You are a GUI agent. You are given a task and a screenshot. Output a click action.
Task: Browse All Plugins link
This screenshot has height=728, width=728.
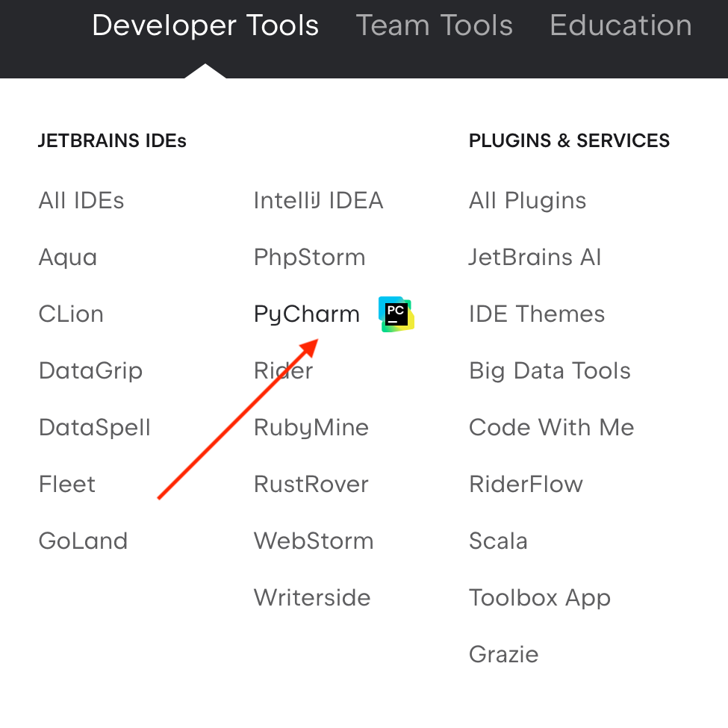coord(527,202)
